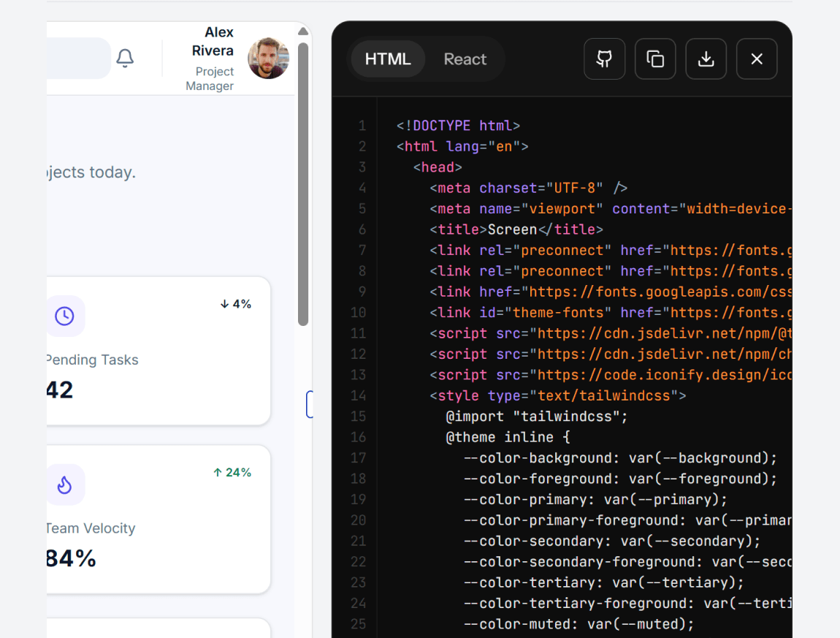
Task: Click the scrollbar up arrow
Action: tap(303, 31)
